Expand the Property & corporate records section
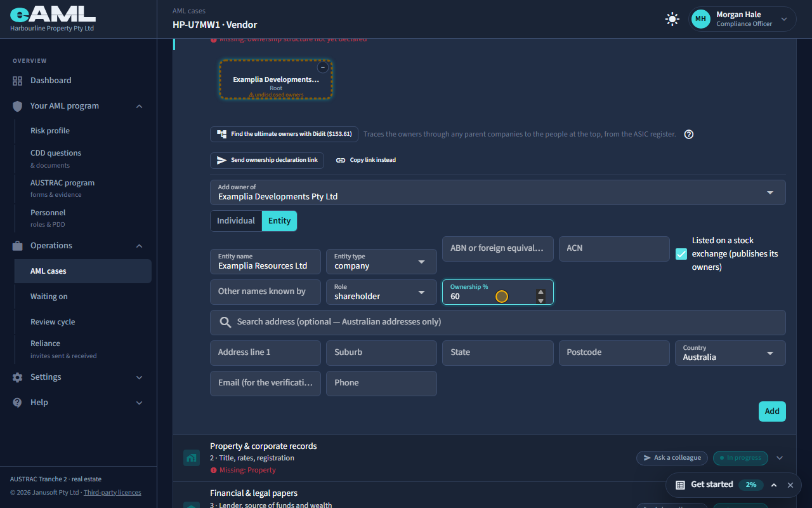The width and height of the screenshot is (812, 508). tap(780, 458)
